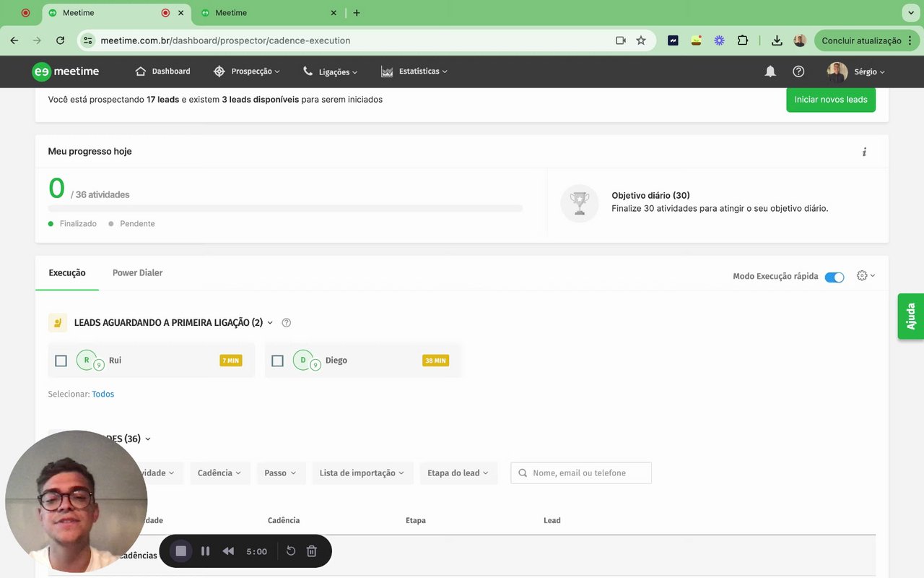Switch to second Meetime browser tab

point(267,13)
